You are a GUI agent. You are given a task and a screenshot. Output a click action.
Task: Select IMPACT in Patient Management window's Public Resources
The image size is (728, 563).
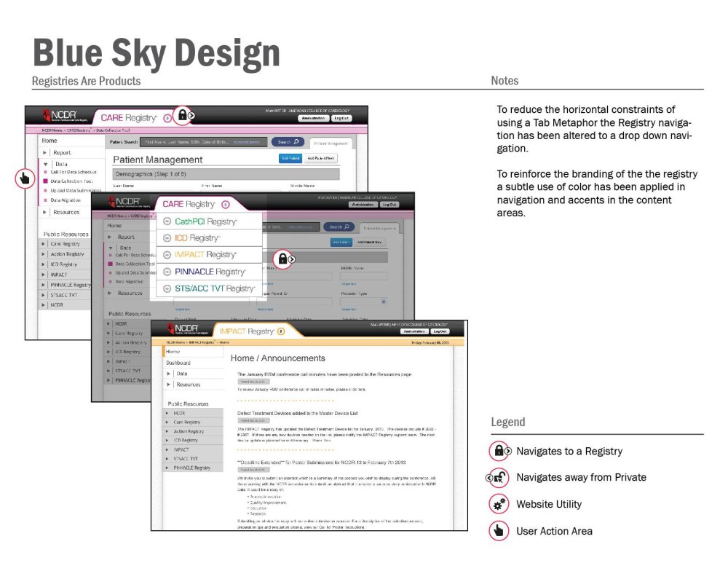[59, 275]
